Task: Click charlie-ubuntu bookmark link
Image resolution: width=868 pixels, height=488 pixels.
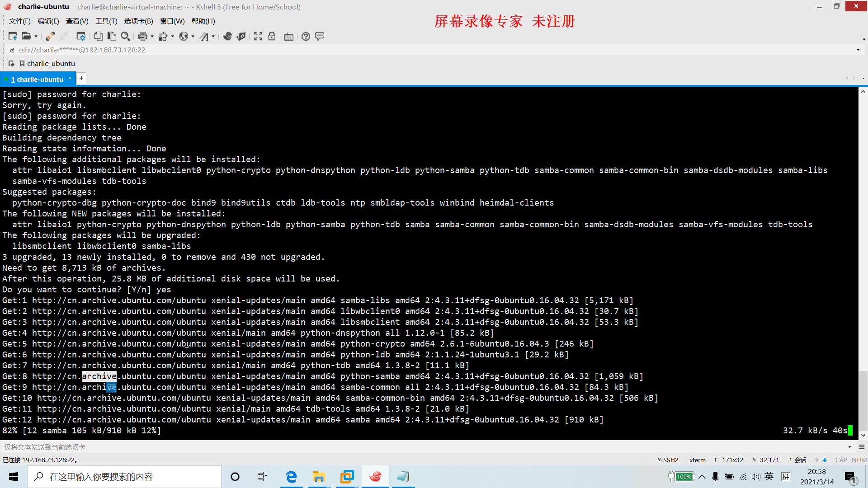Action: tap(51, 63)
